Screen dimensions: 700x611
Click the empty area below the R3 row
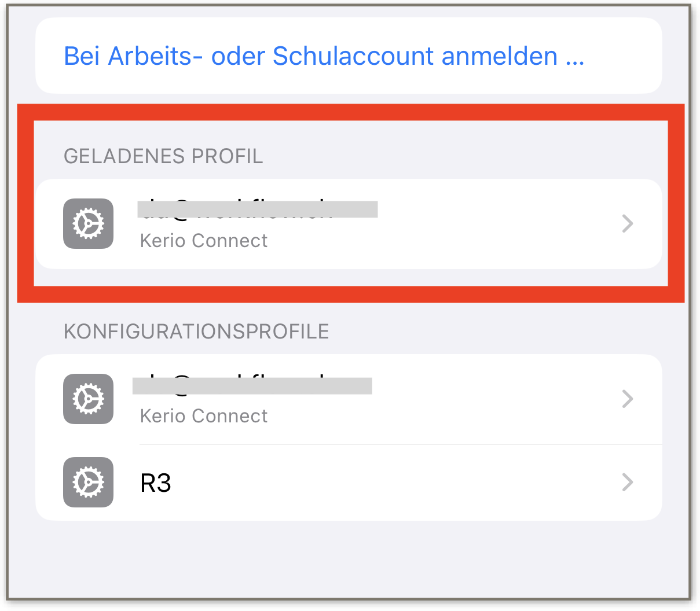pos(349,558)
